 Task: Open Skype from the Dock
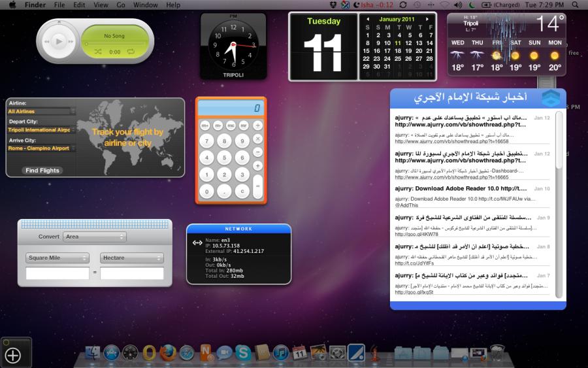[x=243, y=353]
